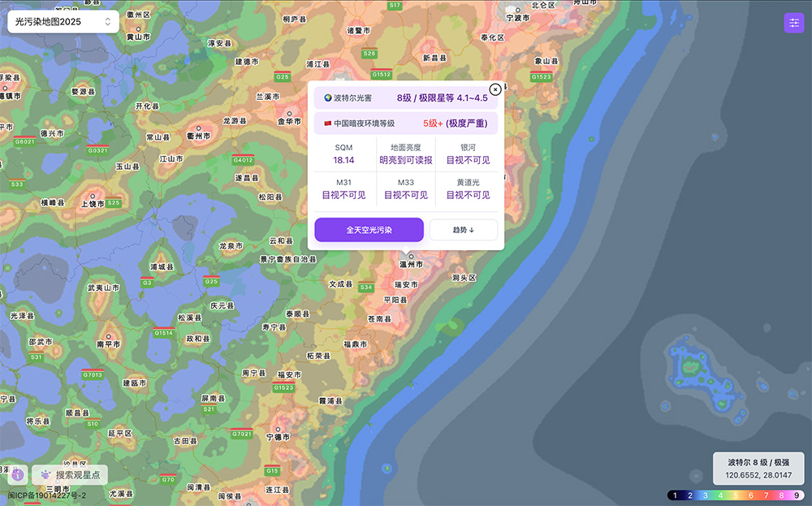Click level 5 on the Bortle color scale
812x506 pixels.
click(736, 495)
